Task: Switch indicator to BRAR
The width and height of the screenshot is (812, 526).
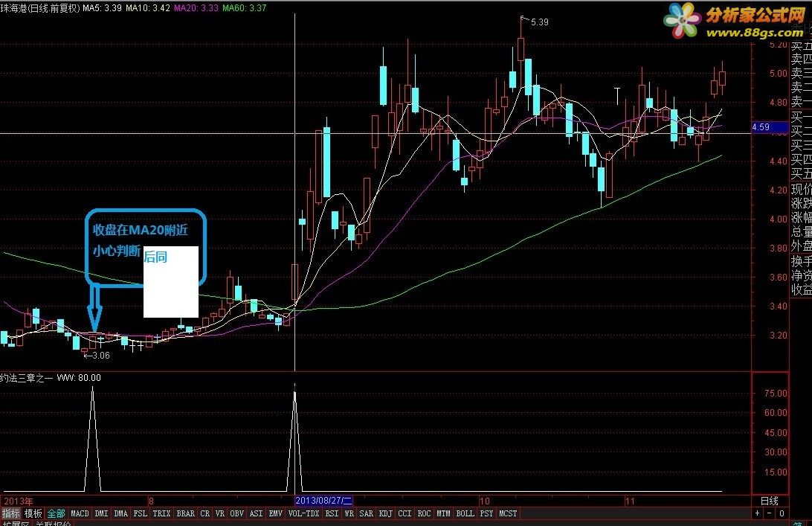Action: coord(185,513)
